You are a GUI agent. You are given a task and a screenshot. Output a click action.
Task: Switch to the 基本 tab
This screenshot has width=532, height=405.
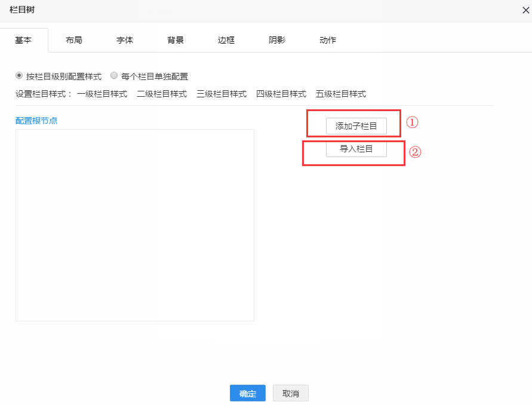(23, 40)
